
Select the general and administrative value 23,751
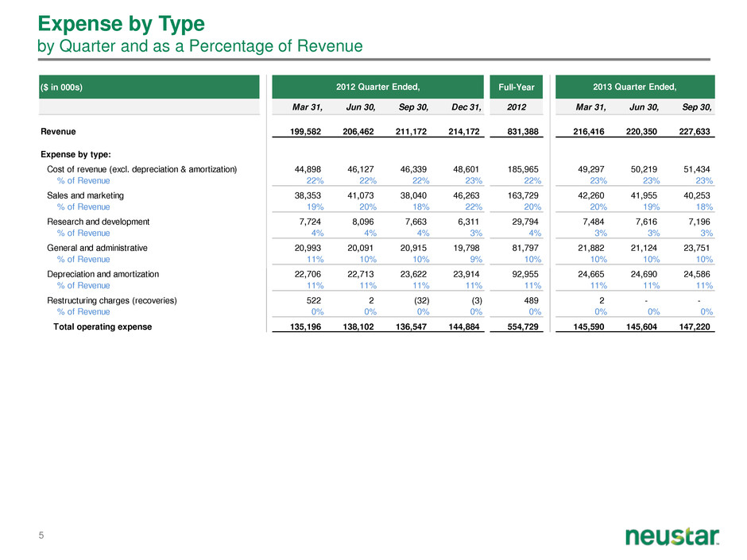pyautogui.click(x=697, y=248)
